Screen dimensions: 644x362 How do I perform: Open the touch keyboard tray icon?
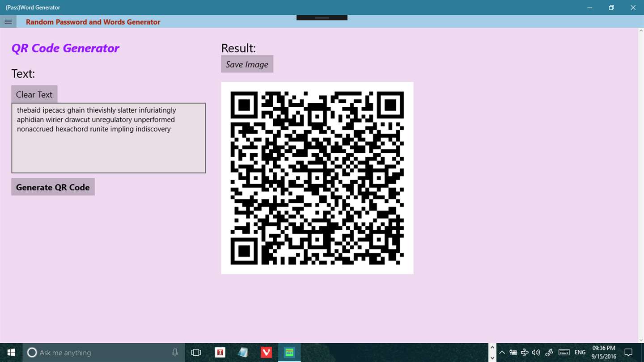564,352
